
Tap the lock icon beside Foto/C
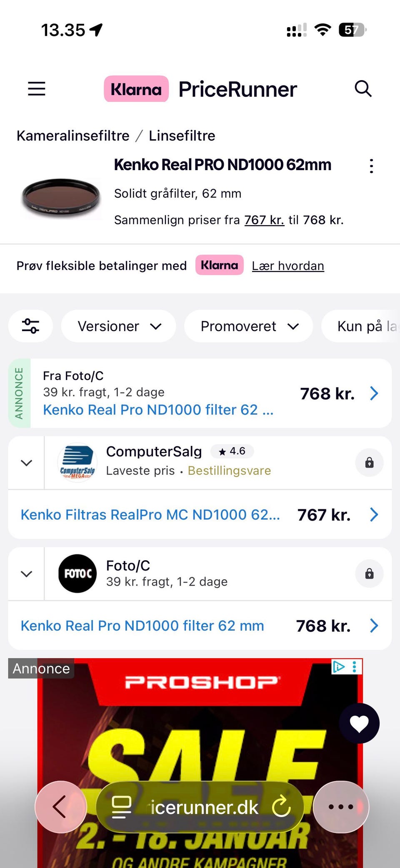369,574
